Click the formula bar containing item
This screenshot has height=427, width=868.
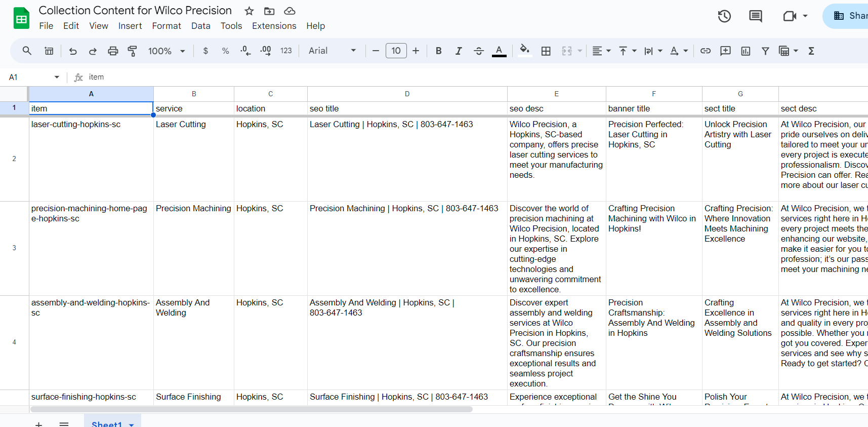(476, 77)
